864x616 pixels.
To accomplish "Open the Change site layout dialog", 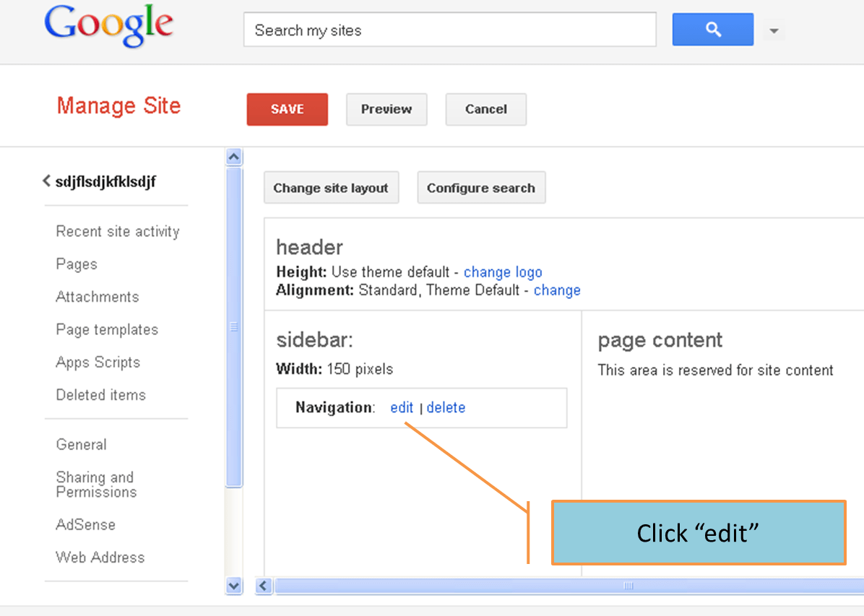I will pyautogui.click(x=331, y=187).
